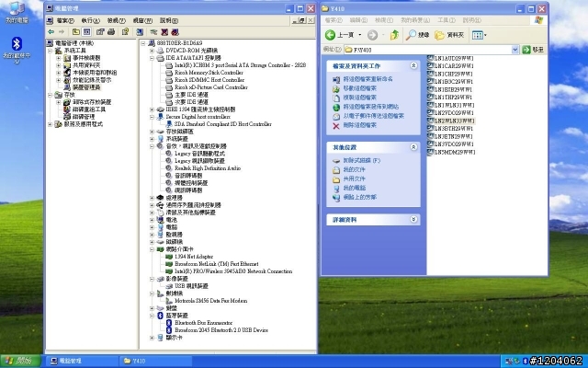Expand Shared Folders node in left tree
This screenshot has width=588, height=368.
58,65
